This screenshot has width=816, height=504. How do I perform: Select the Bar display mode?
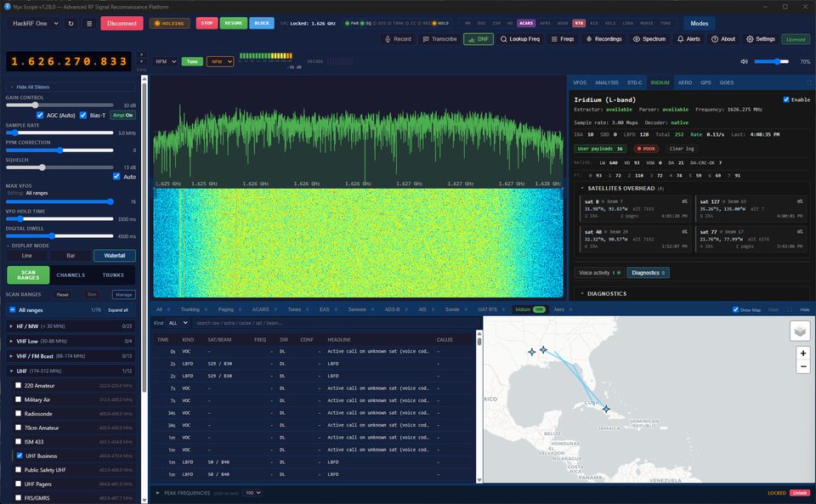point(71,255)
